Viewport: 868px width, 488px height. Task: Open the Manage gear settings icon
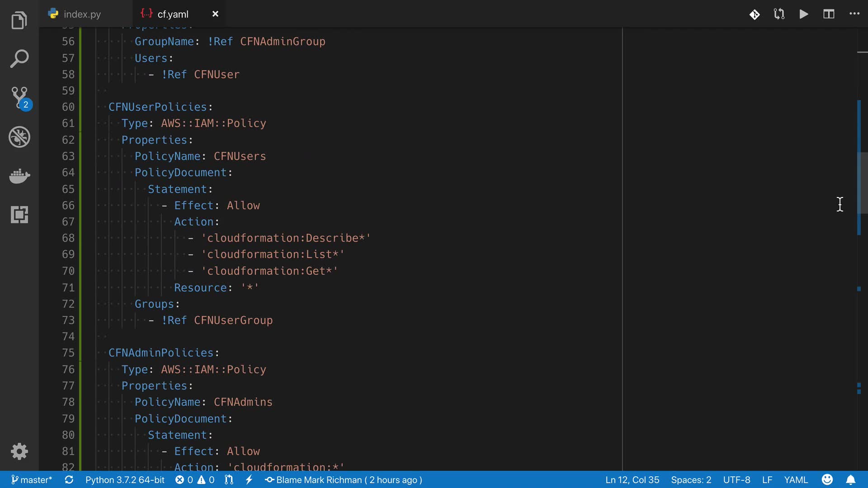coord(19,451)
